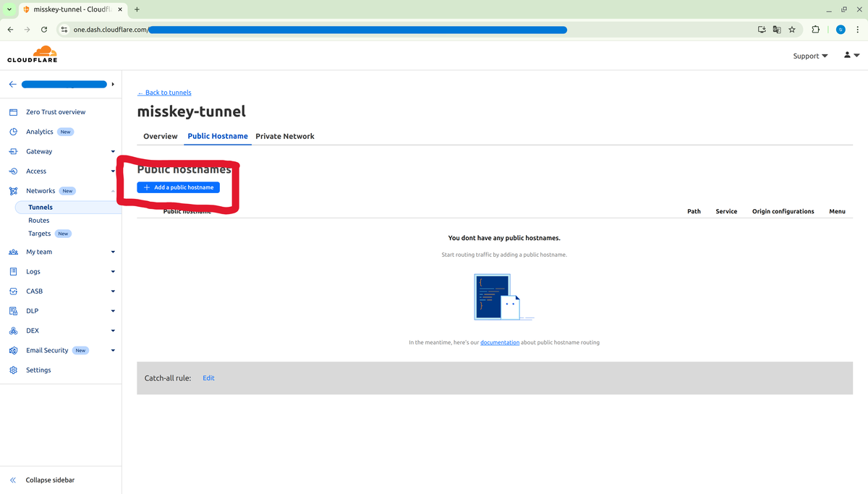Click the Gateway sidebar icon
Viewport: 868px width, 494px height.
tap(13, 151)
